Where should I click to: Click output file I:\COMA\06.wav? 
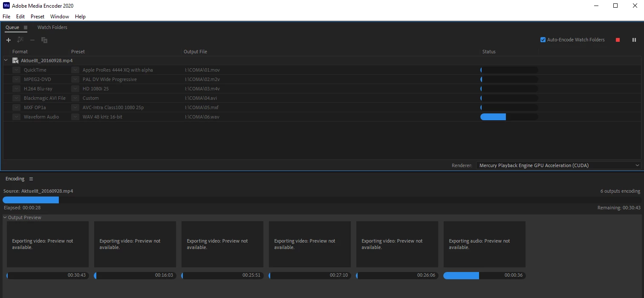point(202,117)
